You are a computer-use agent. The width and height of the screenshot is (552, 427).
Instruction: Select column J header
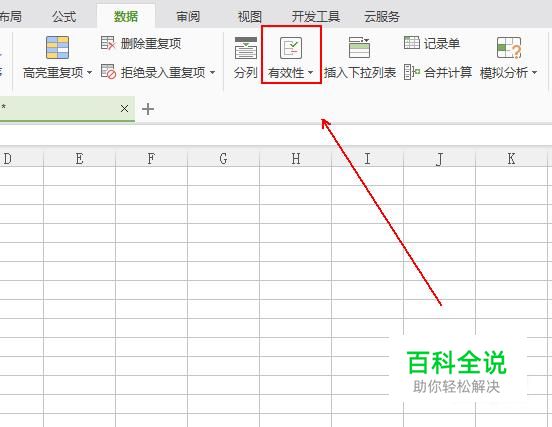(x=439, y=159)
